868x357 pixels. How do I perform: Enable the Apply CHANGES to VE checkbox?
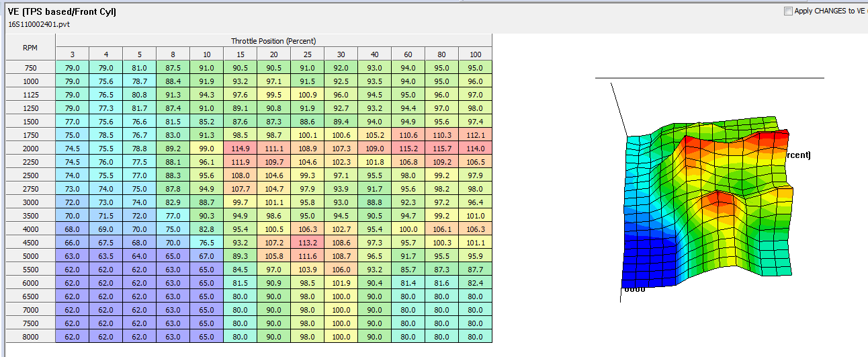point(788,11)
